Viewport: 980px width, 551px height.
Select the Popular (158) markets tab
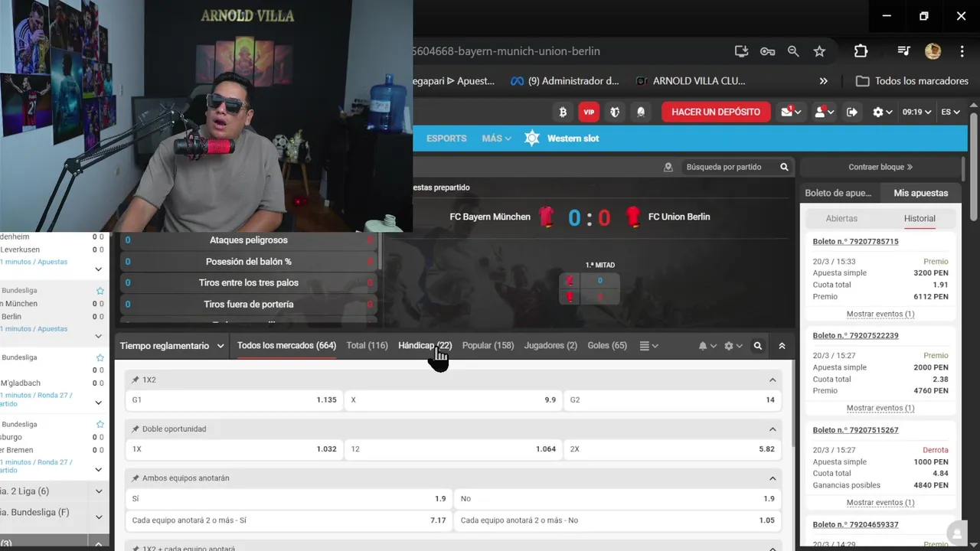(x=488, y=346)
